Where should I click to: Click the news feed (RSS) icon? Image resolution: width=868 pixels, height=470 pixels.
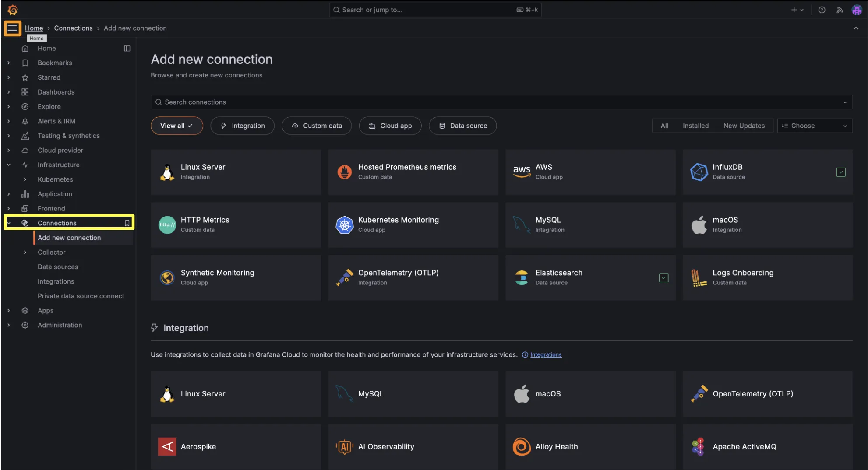tap(840, 10)
